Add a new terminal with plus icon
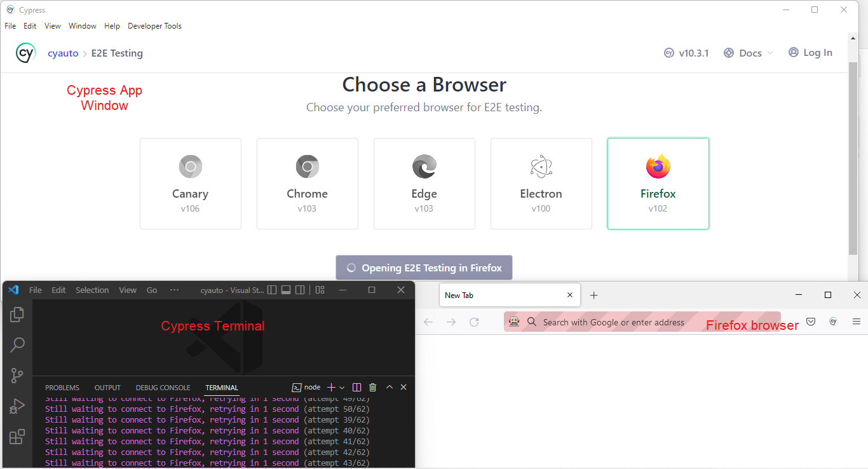The width and height of the screenshot is (868, 469). pyautogui.click(x=330, y=387)
